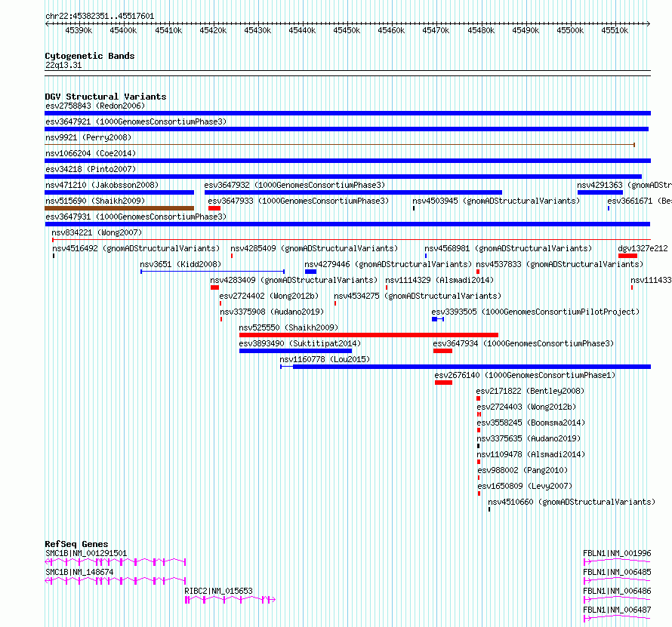This screenshot has height=627, width=672.
Task: Click nsv3375908 (Audano2019) label
Action: [x=272, y=312]
